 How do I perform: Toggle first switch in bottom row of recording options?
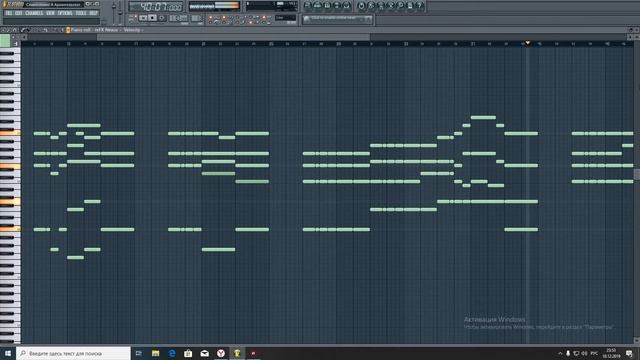pos(211,22)
